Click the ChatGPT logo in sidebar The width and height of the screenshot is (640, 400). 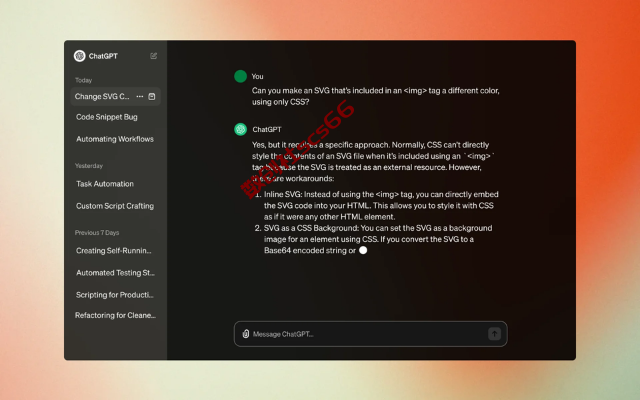(x=80, y=56)
